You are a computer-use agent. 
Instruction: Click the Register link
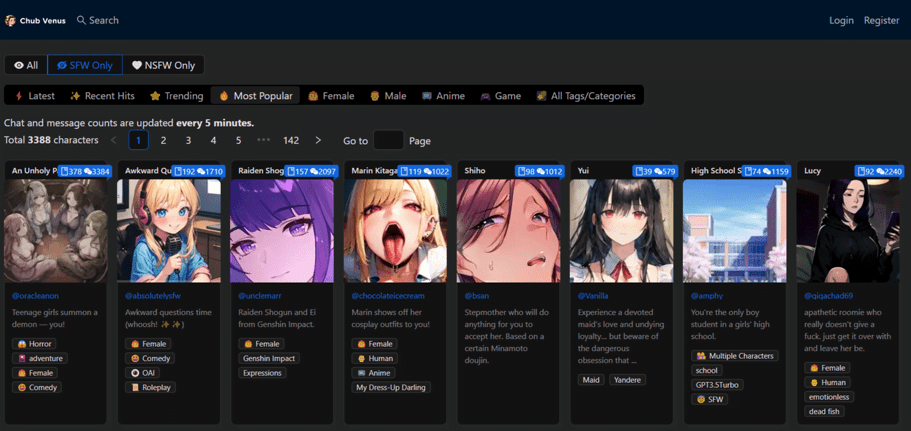[881, 20]
